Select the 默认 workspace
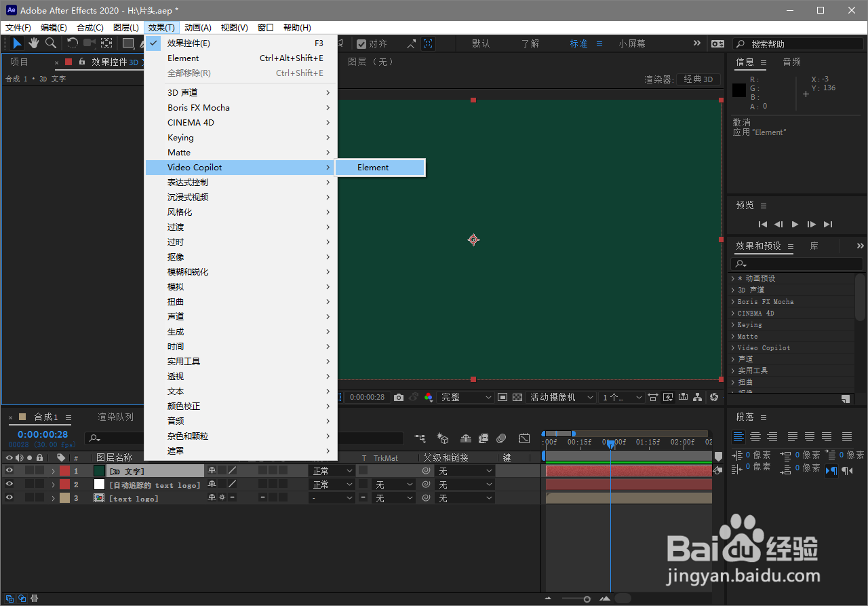 [x=481, y=43]
